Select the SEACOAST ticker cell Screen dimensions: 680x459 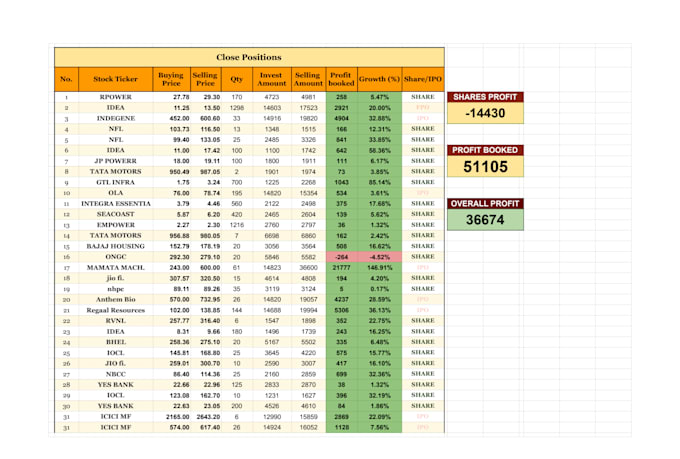(115, 214)
